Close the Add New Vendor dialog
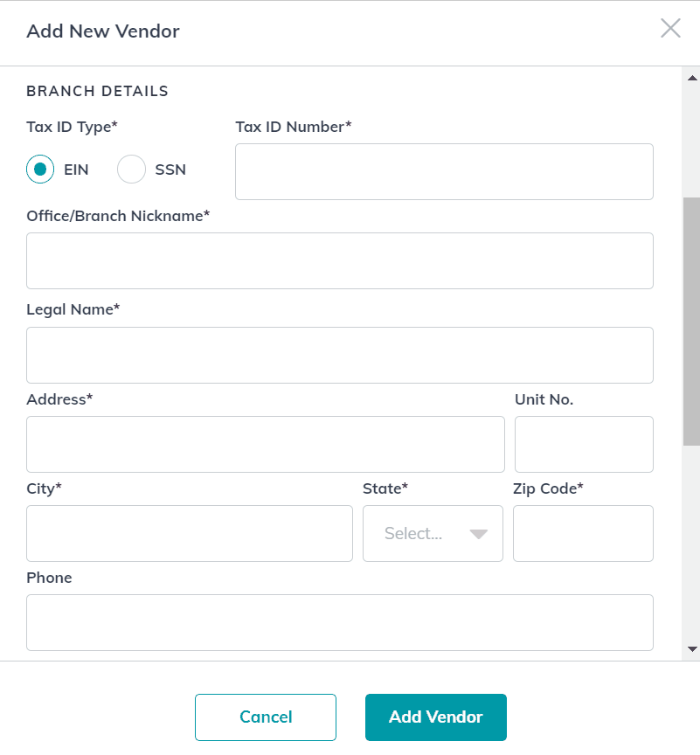Image resolution: width=700 pixels, height=755 pixels. coord(670,28)
